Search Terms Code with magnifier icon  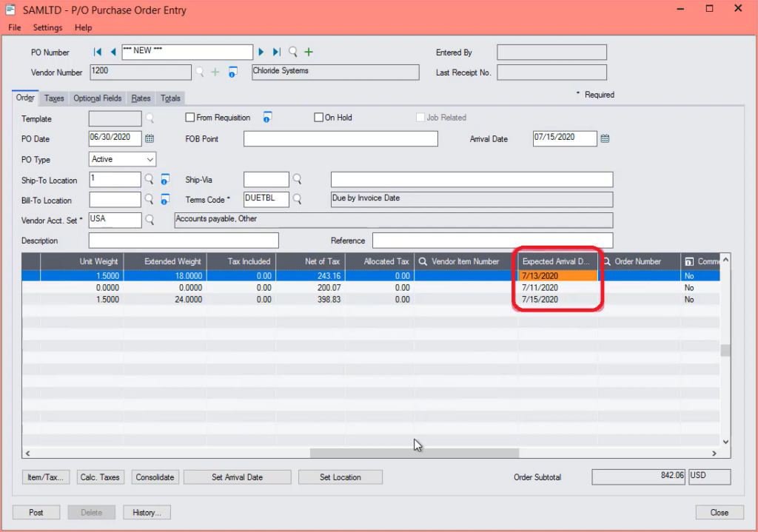point(297,199)
